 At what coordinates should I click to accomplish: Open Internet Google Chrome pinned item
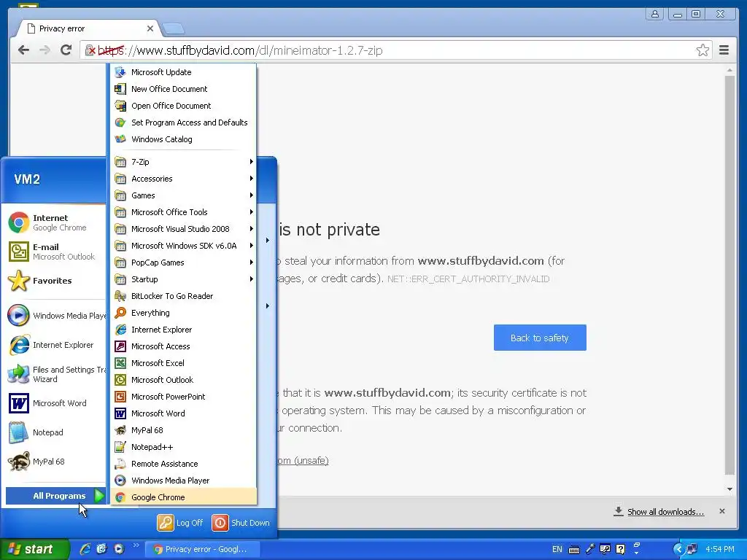pos(55,222)
